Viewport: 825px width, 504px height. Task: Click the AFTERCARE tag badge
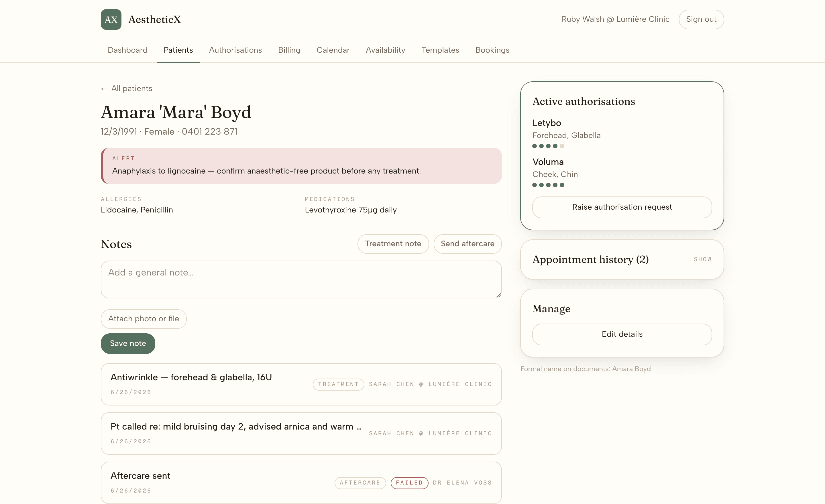[x=360, y=483]
